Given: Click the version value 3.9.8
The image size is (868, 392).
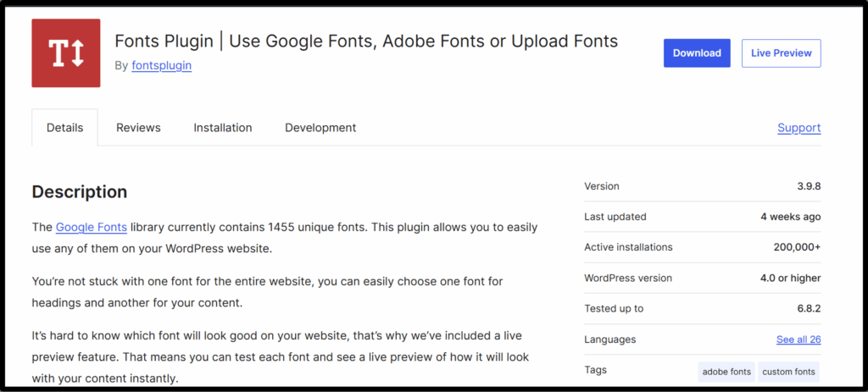Looking at the screenshot, I should tap(809, 186).
